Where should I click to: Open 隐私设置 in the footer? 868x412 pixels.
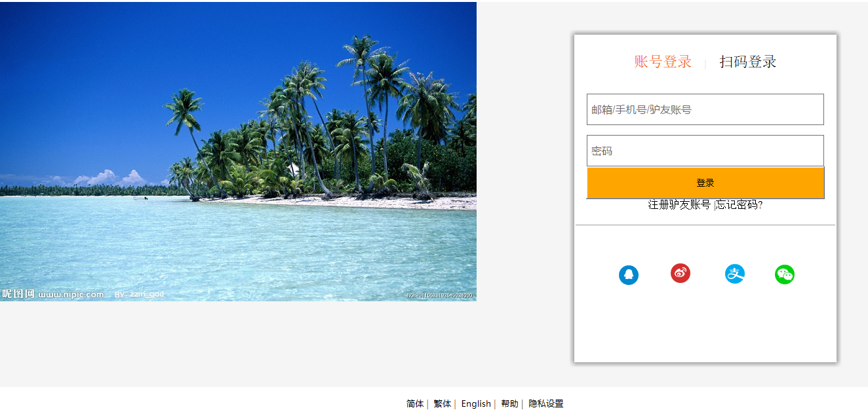click(546, 403)
